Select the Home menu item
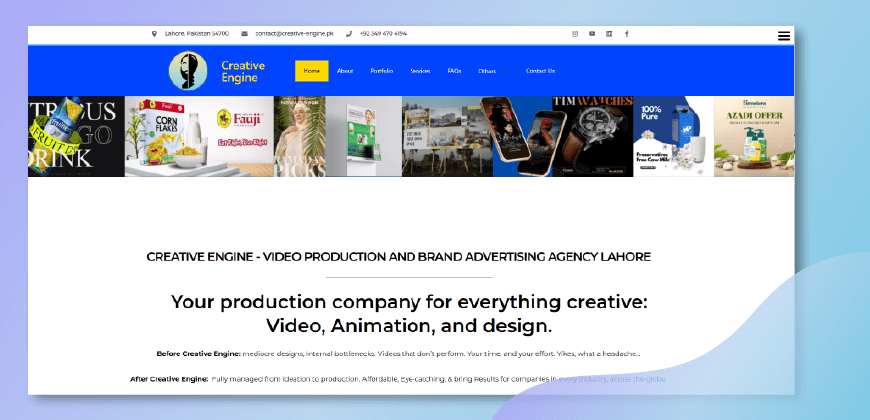 [312, 71]
